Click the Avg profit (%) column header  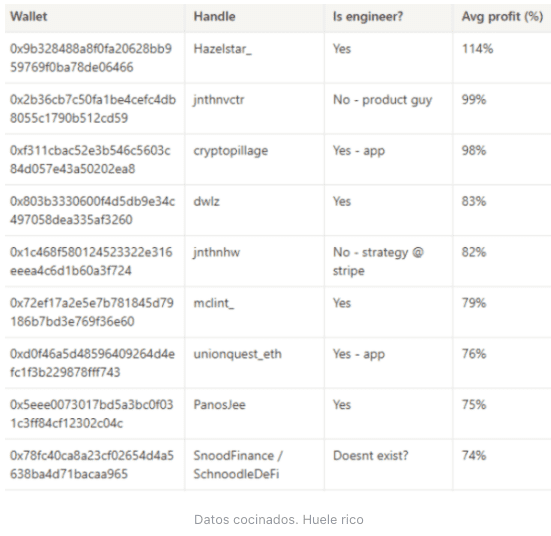pos(503,17)
